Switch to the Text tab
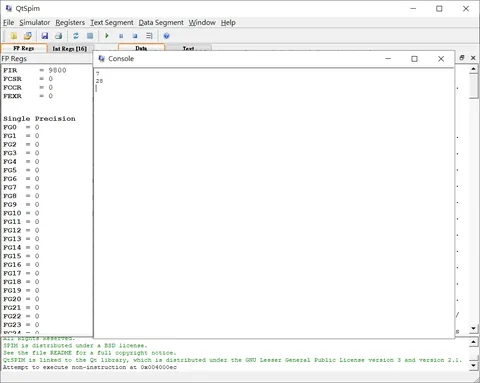 point(188,48)
